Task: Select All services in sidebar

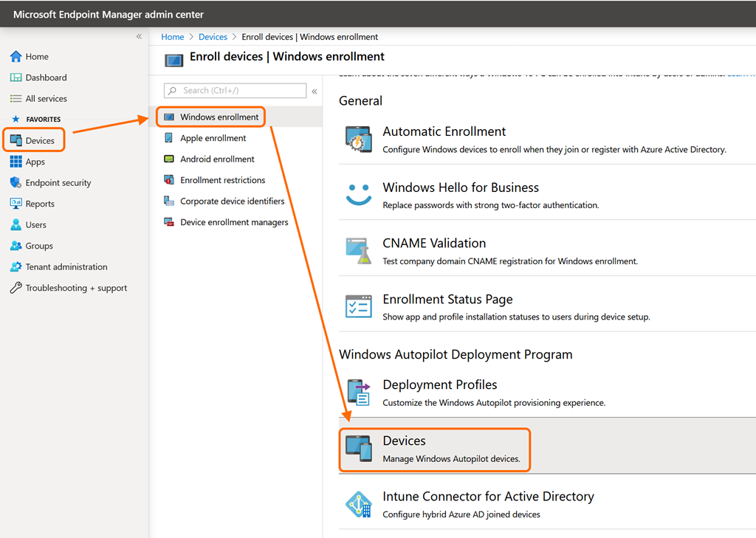Action: 46,99
